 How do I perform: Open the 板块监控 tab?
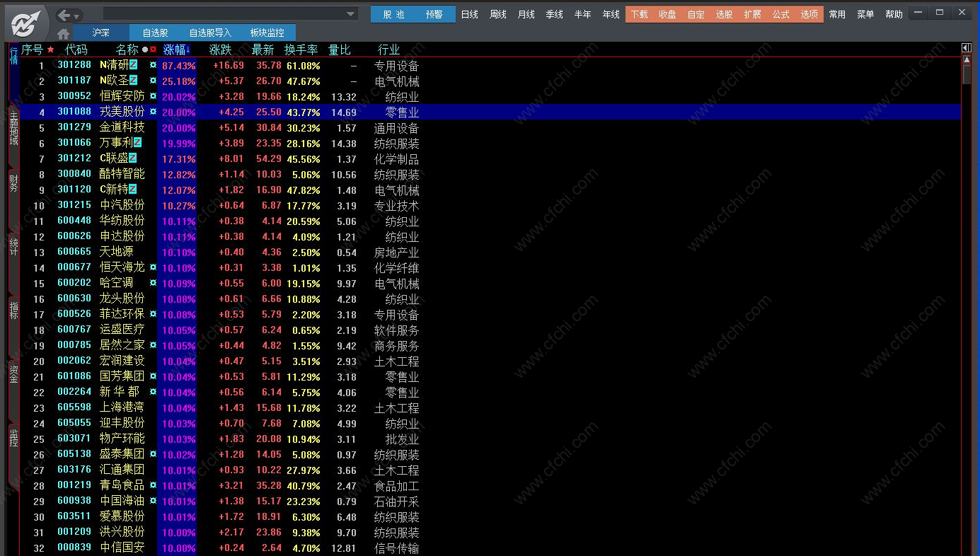(267, 33)
